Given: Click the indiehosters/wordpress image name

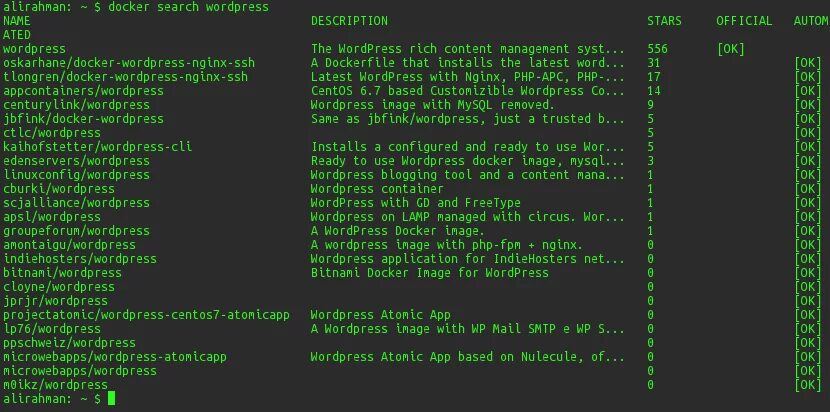Looking at the screenshot, I should [80, 258].
